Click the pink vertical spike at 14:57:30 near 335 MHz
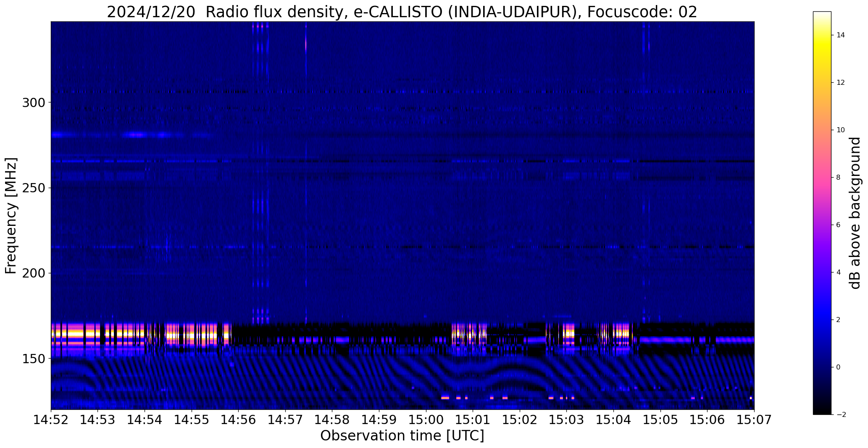Screen dimensions: 868x448 point(306,44)
